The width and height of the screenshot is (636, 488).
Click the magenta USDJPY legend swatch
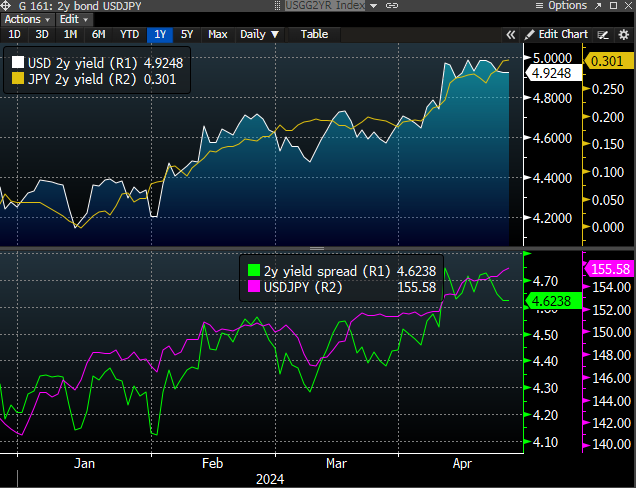coord(253,287)
